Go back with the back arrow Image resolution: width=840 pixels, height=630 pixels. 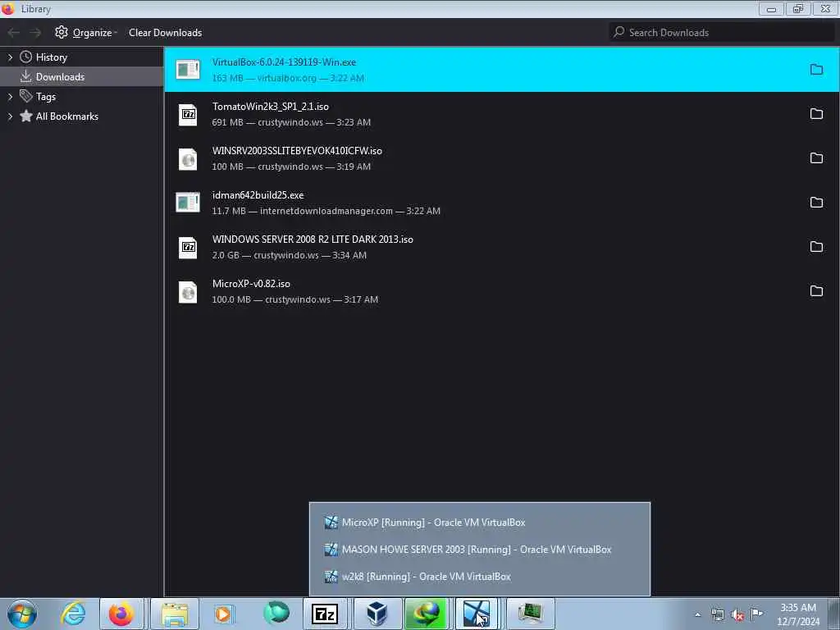[x=13, y=33]
